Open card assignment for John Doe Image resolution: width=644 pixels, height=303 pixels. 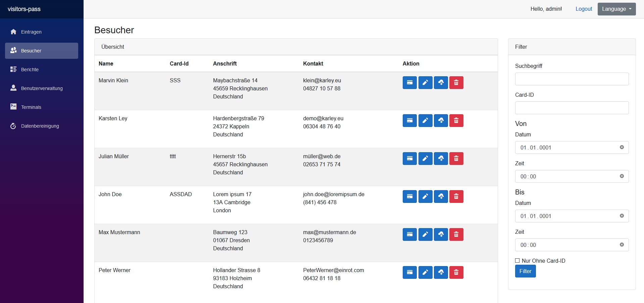point(410,197)
